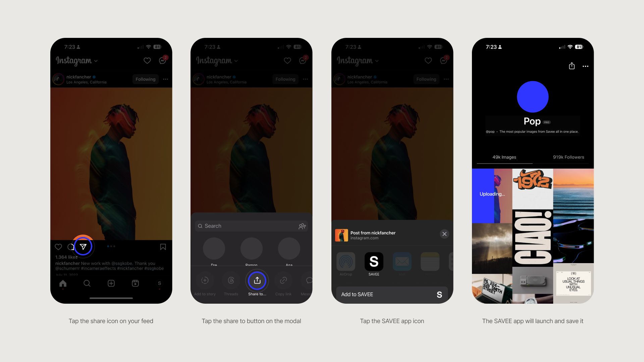
Task: Dismiss the share sheet with X button
Action: [444, 234]
